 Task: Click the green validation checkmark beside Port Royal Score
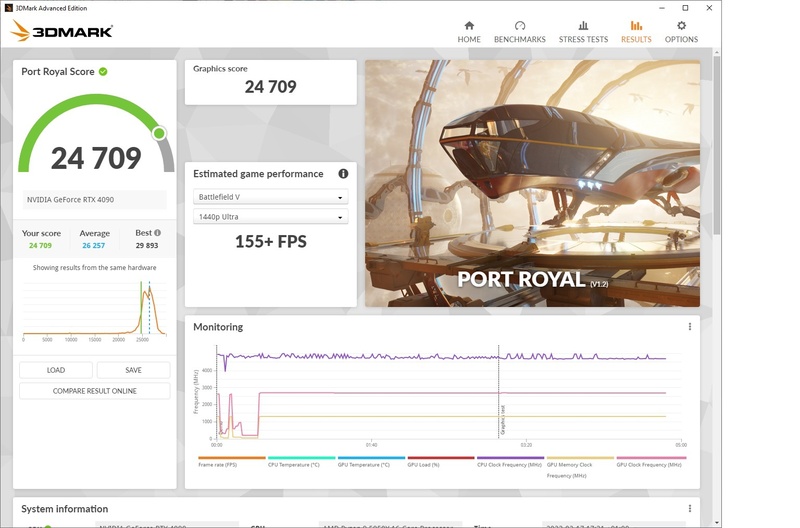click(x=103, y=71)
